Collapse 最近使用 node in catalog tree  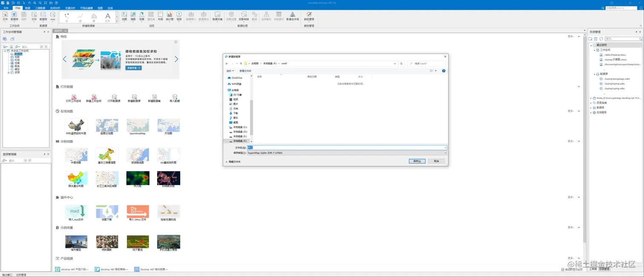tap(591, 45)
